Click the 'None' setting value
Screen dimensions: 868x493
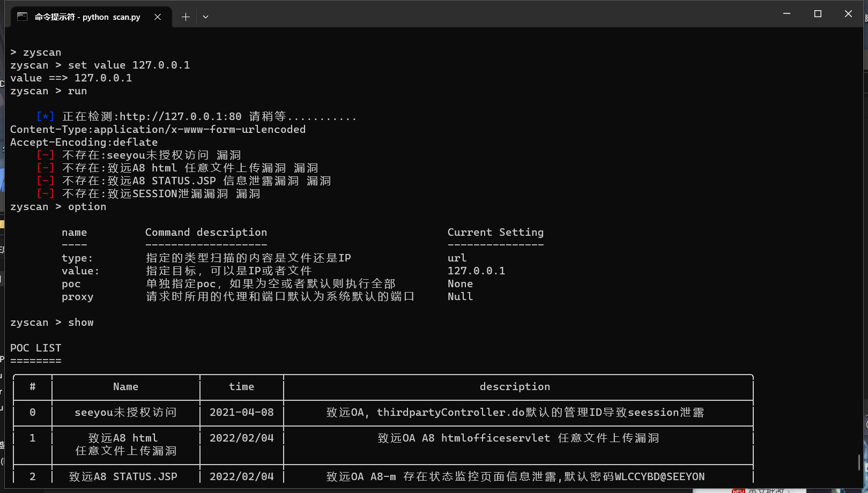460,284
